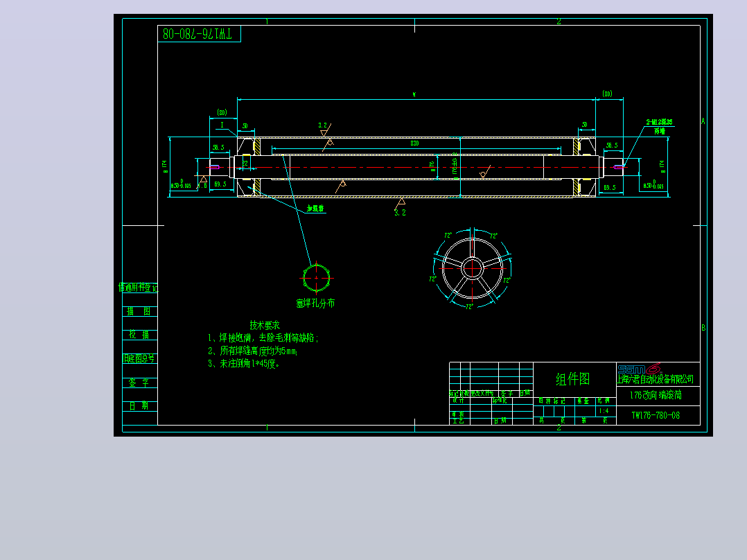The height and width of the screenshot is (560, 747).
Task: Click the right 50 dimension text
Action: (585, 125)
